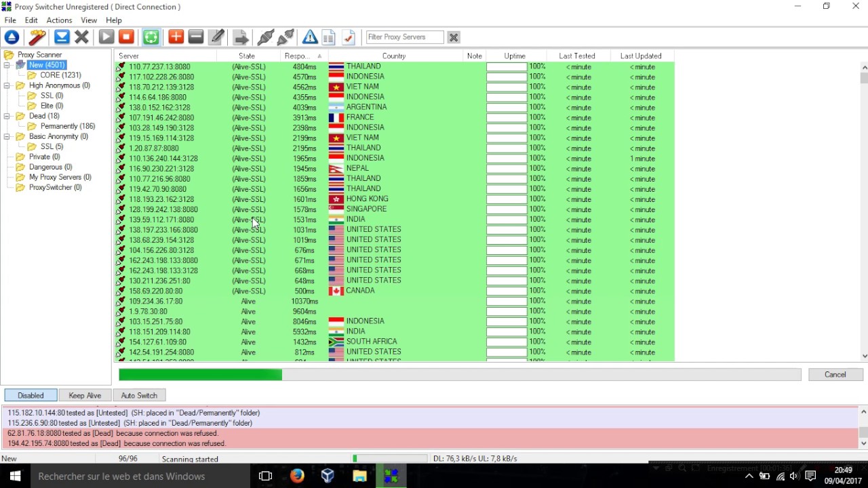Click the green scan progress bar
The height and width of the screenshot is (488, 868).
tap(460, 374)
